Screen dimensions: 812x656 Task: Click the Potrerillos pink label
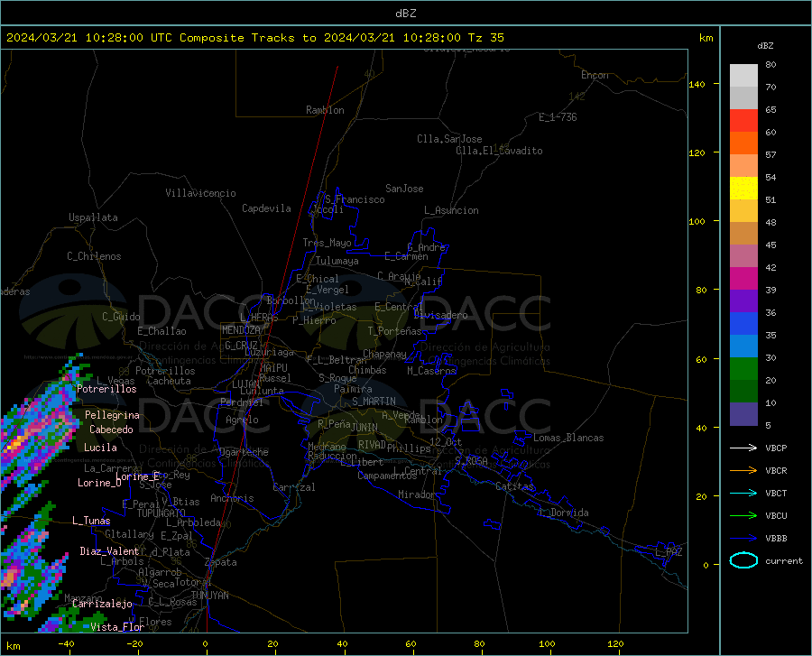(106, 389)
